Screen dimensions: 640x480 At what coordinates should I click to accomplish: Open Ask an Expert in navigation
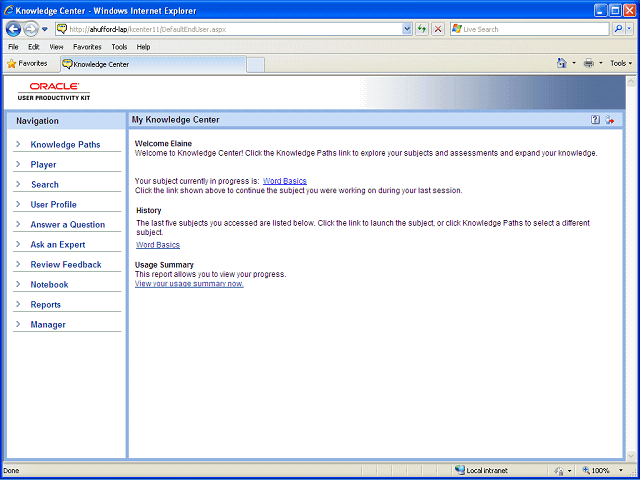(x=58, y=244)
